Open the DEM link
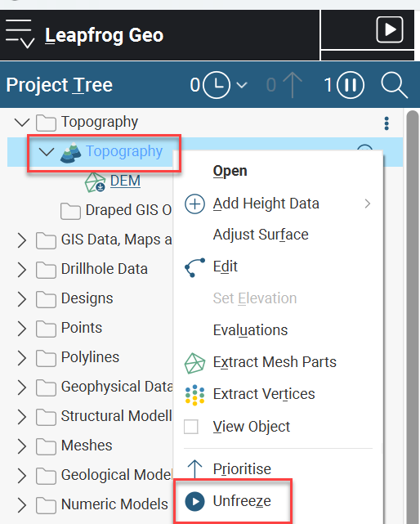420x524 pixels. (x=125, y=181)
